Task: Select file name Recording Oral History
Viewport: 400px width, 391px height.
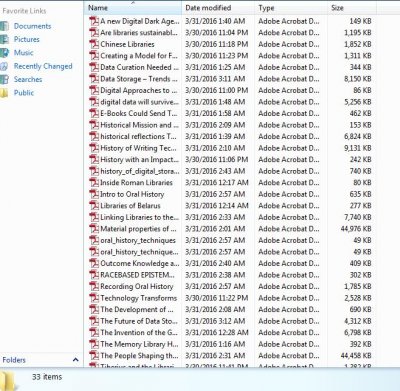Action: (x=137, y=286)
